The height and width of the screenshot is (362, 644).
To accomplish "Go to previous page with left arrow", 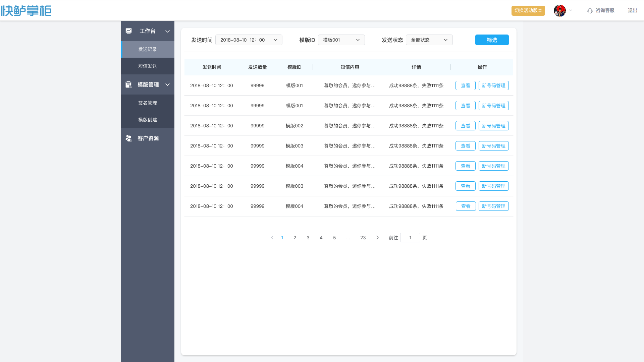I will coord(272,238).
